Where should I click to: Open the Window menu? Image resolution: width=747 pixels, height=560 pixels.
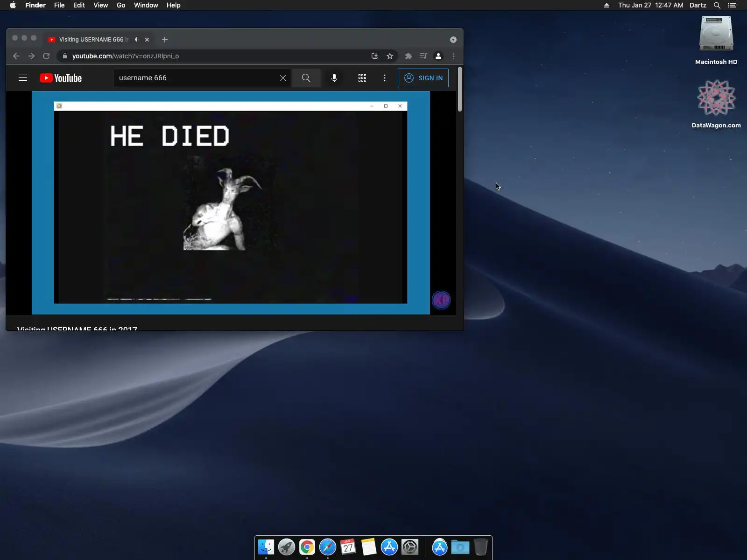coord(146,5)
